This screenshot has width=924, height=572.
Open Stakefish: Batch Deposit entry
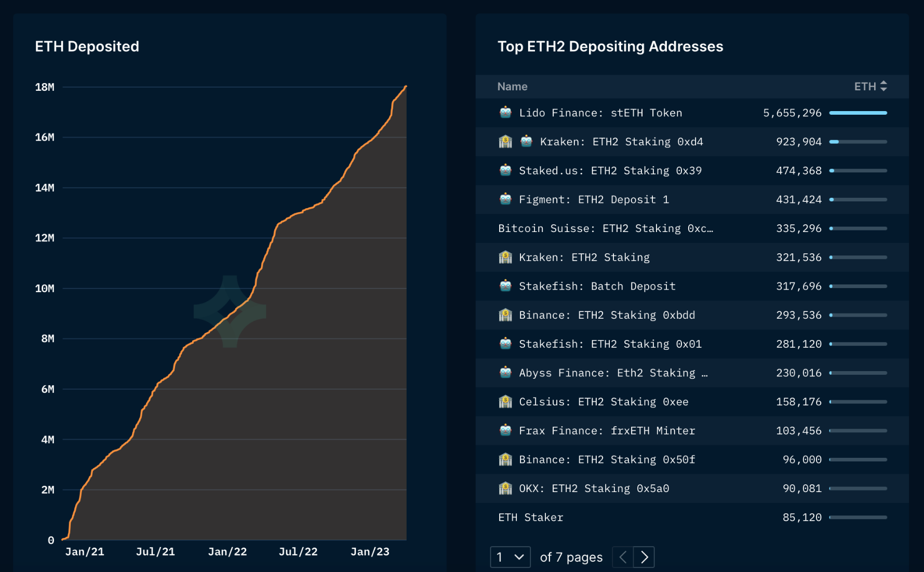tap(597, 286)
